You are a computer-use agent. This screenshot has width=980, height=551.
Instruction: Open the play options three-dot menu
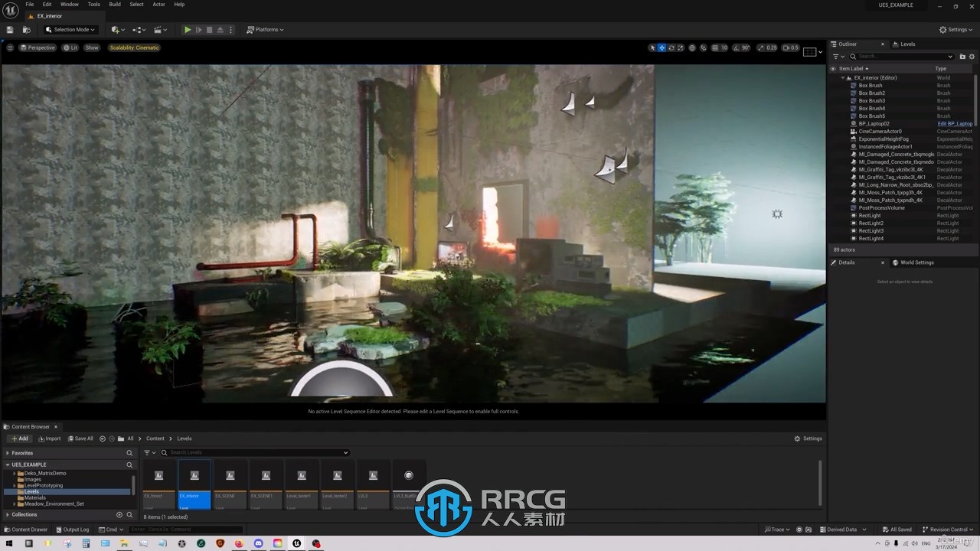(230, 30)
